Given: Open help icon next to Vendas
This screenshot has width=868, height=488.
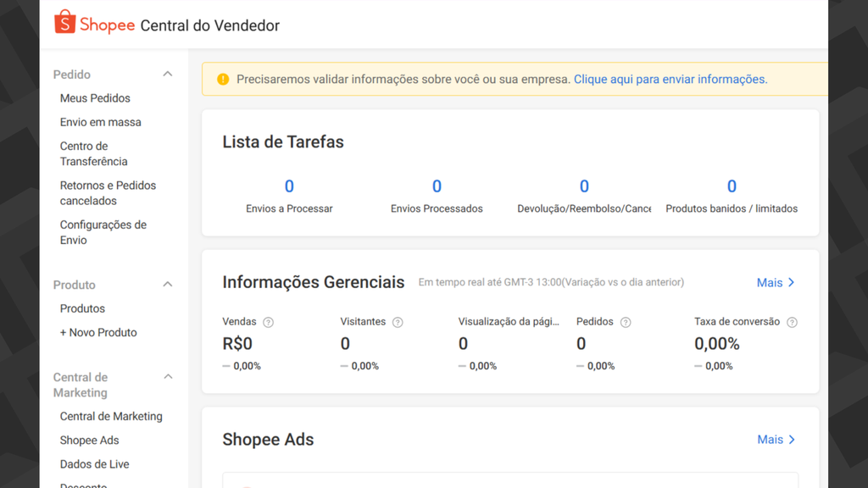Looking at the screenshot, I should coord(269,322).
